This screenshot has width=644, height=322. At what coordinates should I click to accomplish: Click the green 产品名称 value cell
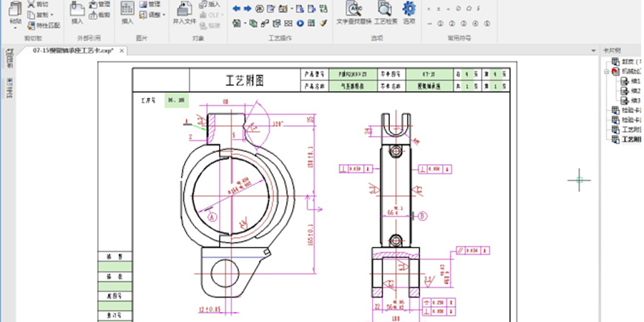pos(353,87)
